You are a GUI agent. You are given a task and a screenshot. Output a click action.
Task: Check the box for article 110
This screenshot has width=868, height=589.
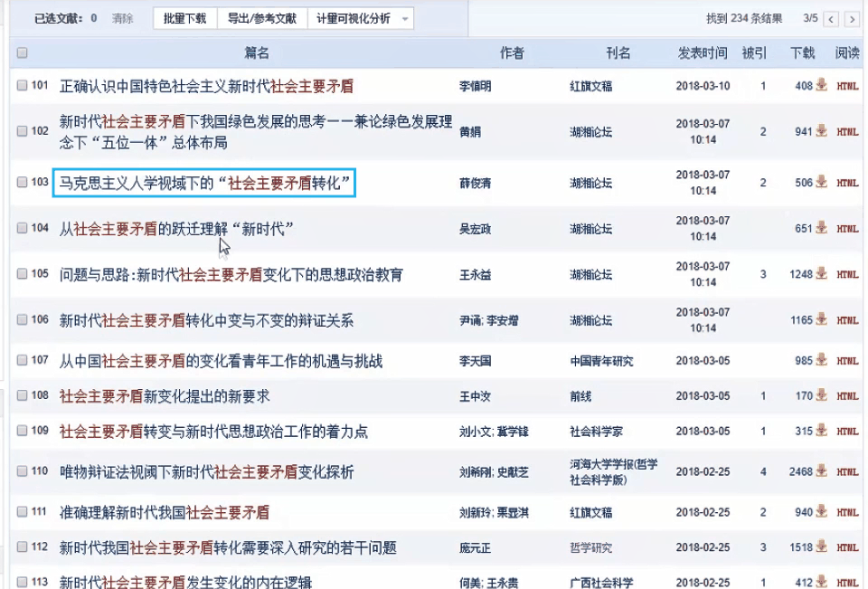tap(22, 471)
